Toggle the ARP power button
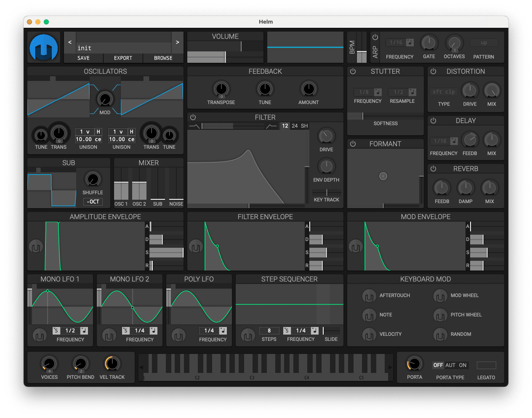This screenshot has height=418, width=532. coord(375,37)
